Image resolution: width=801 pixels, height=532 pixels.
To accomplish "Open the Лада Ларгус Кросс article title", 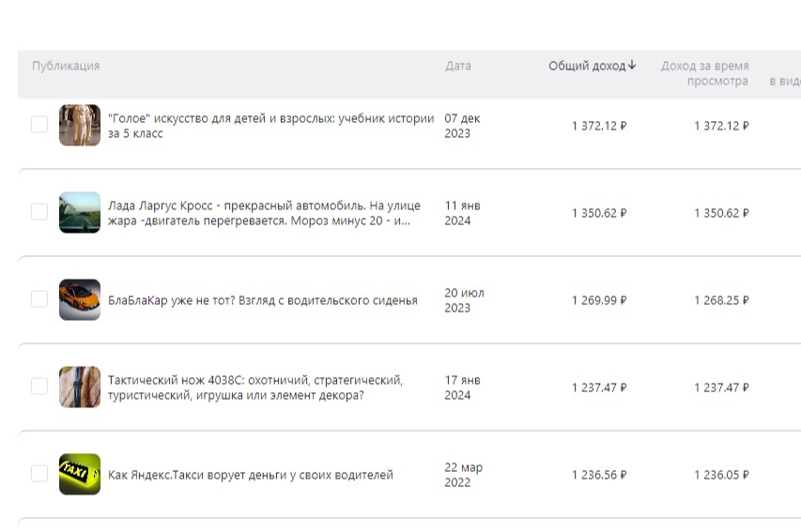I will 264,213.
